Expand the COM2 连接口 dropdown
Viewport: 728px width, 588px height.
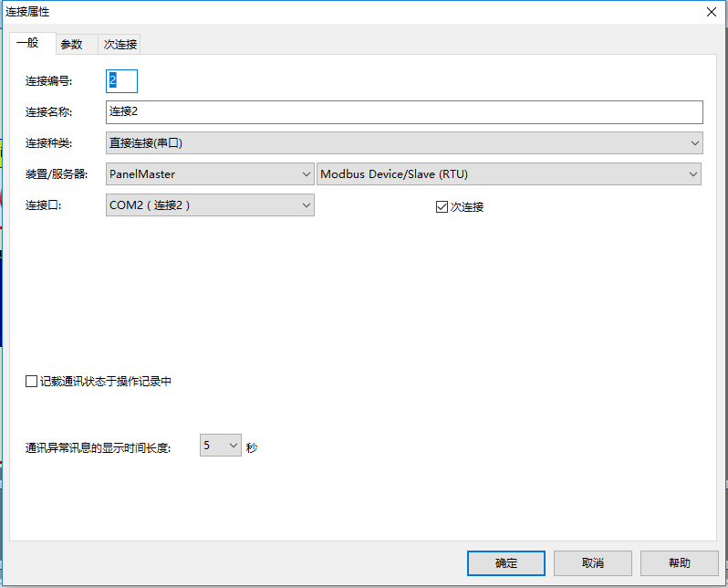point(210,205)
